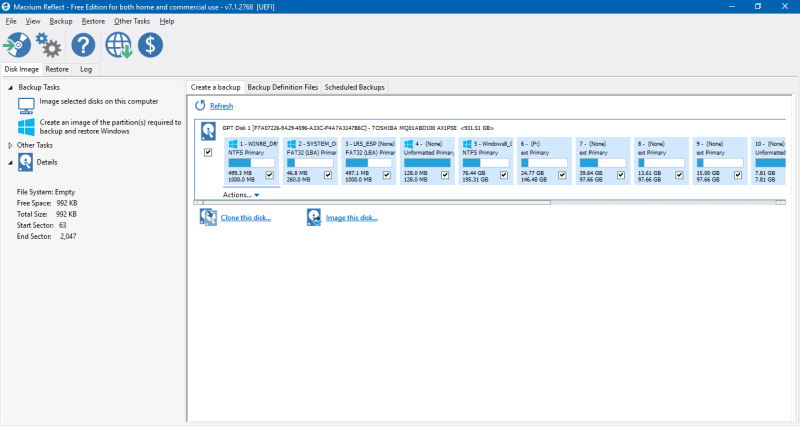Collapse the Backup Tasks section
Screen dimensions: 800x426
[x=10, y=88]
